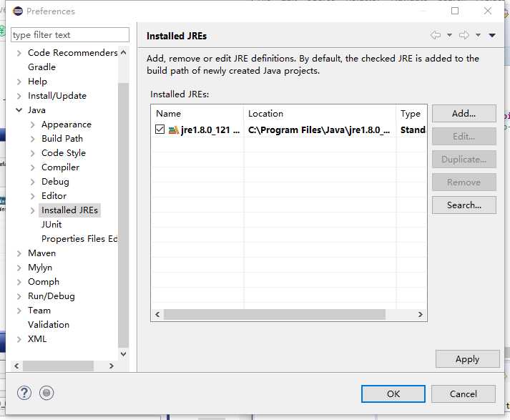The height and width of the screenshot is (420, 510).
Task: Expand the Editor node under Java
Action: point(32,196)
